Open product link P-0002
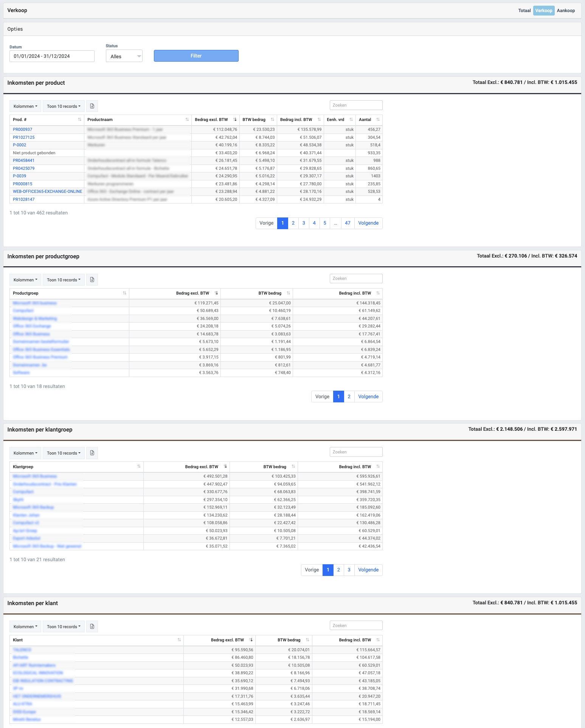The width and height of the screenshot is (585, 728). pos(20,145)
